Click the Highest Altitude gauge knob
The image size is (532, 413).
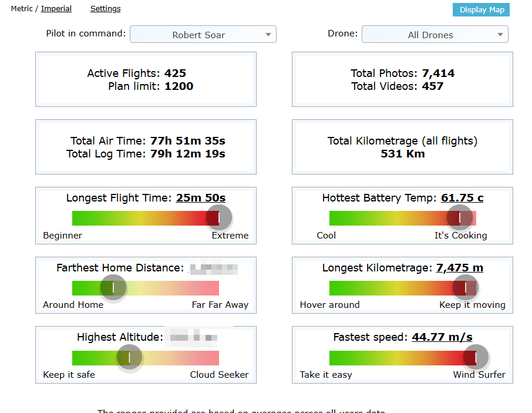(130, 358)
